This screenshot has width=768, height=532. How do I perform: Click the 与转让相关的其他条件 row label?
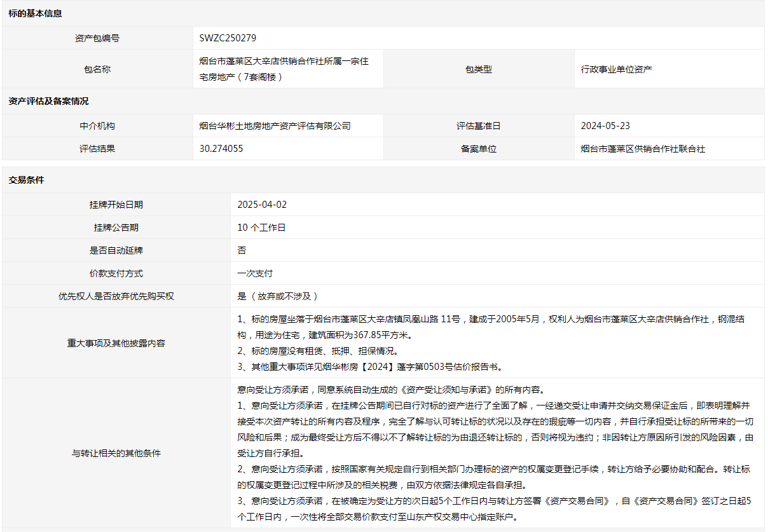(116, 453)
